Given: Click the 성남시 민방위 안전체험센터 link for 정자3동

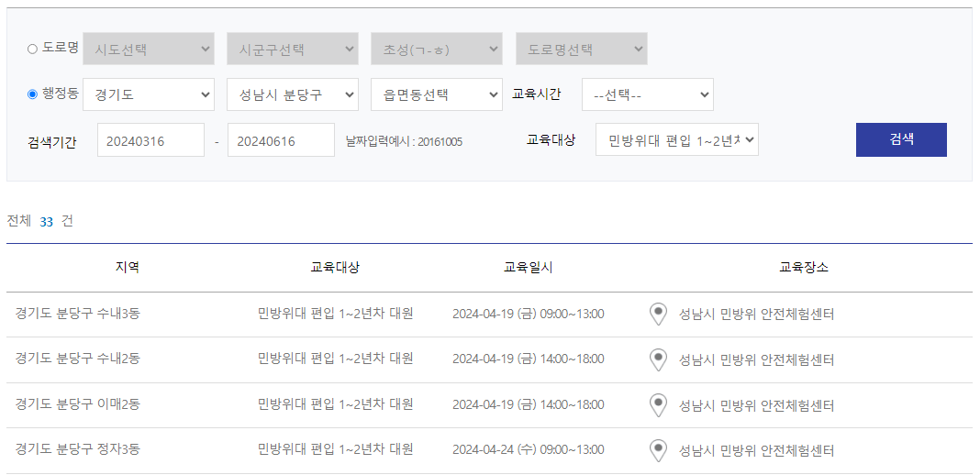Looking at the screenshot, I should pos(756,451).
